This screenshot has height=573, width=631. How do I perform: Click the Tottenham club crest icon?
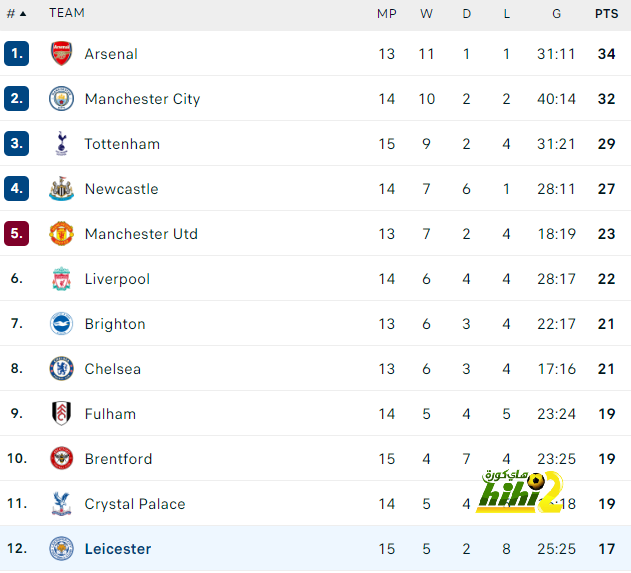[62, 144]
